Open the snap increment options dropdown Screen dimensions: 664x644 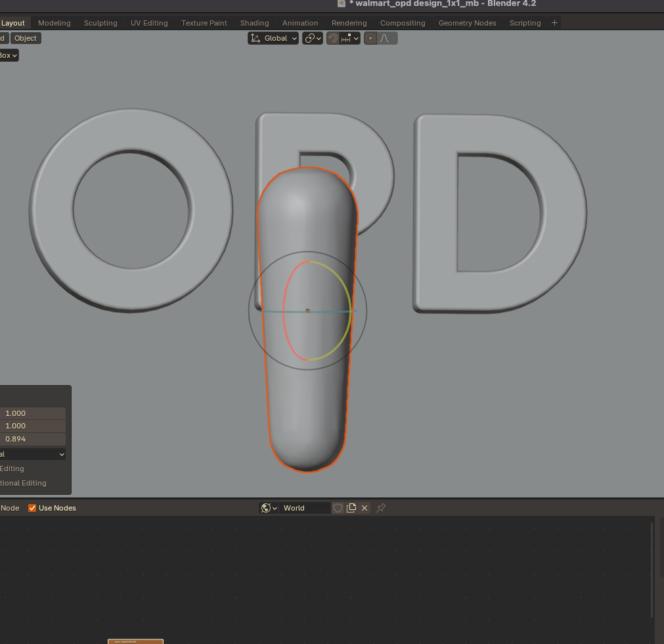350,38
